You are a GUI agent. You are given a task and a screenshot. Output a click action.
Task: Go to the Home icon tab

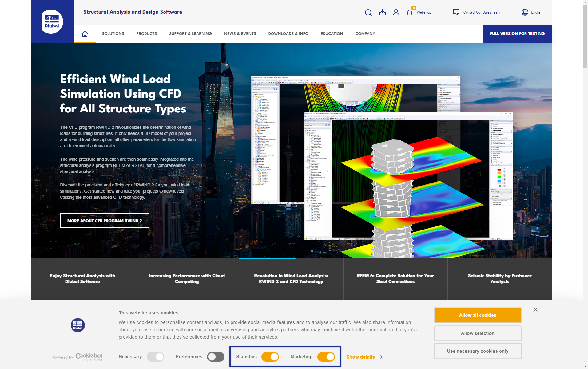click(85, 34)
